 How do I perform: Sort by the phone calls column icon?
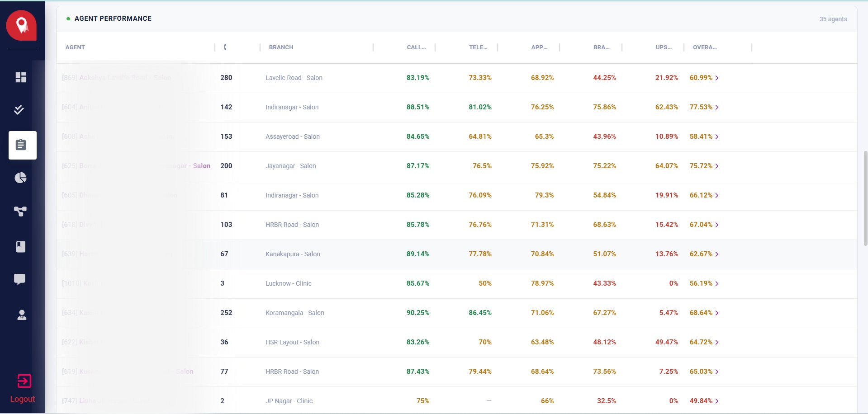click(225, 47)
